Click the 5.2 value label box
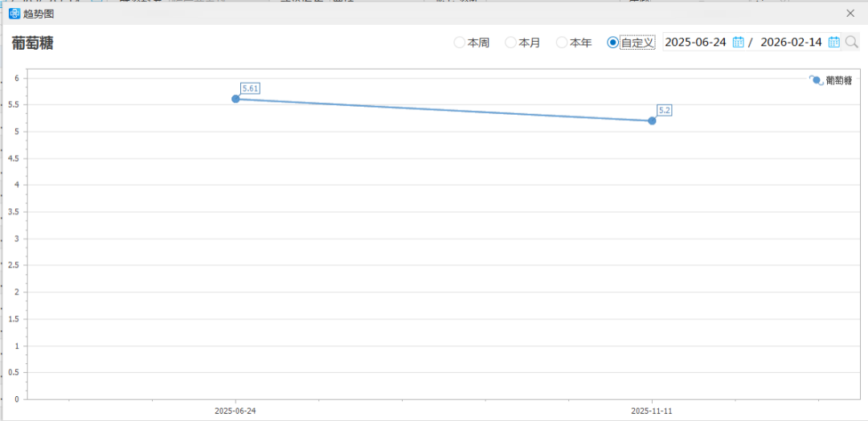Screen dimensions: 868x421 click(665, 110)
